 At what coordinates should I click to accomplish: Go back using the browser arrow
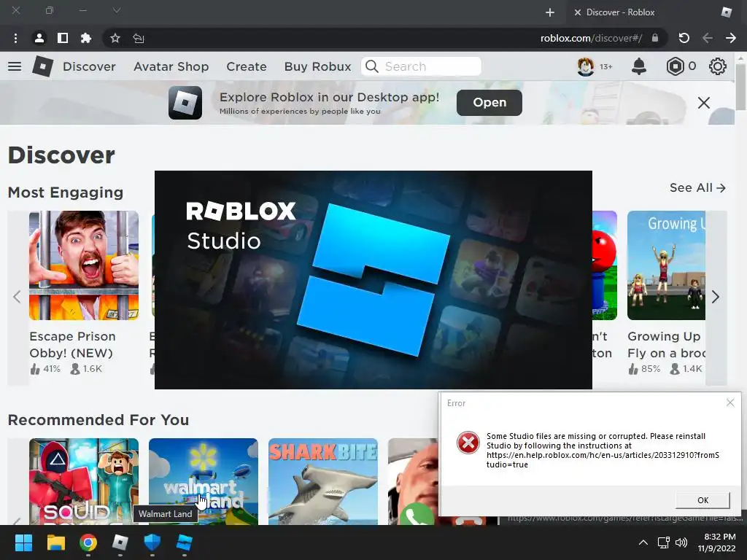coord(708,38)
